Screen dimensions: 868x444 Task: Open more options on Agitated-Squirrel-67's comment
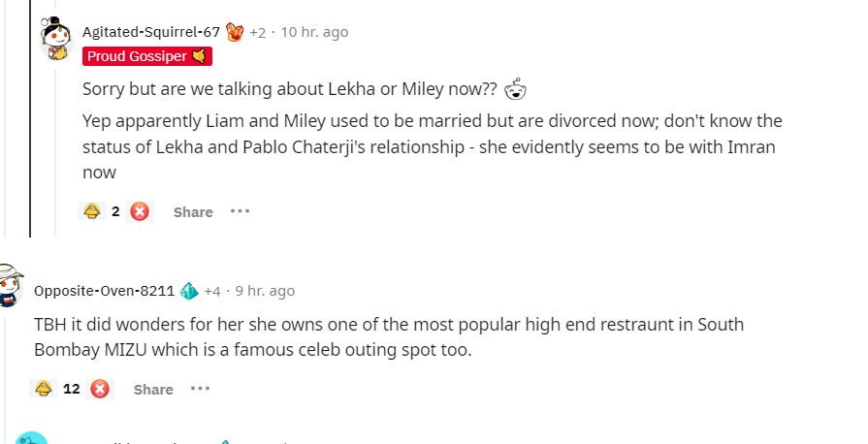(240, 210)
